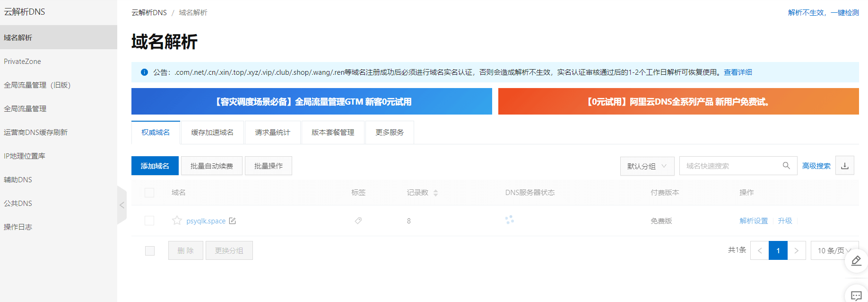Viewport: 868px width, 302px height.
Task: Open the 默认分组 group dropdown
Action: (647, 166)
